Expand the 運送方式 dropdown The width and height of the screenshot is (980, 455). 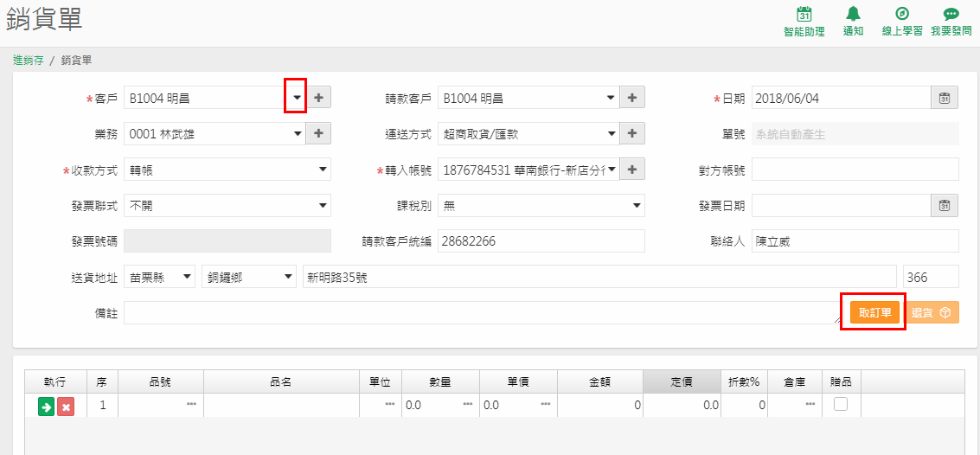tap(612, 133)
